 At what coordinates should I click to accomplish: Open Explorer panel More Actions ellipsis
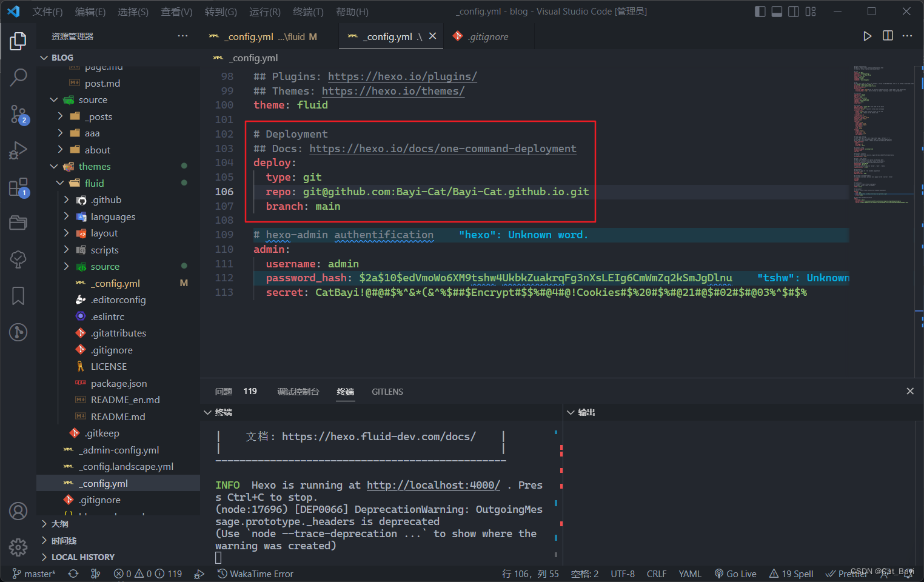pyautogui.click(x=182, y=36)
